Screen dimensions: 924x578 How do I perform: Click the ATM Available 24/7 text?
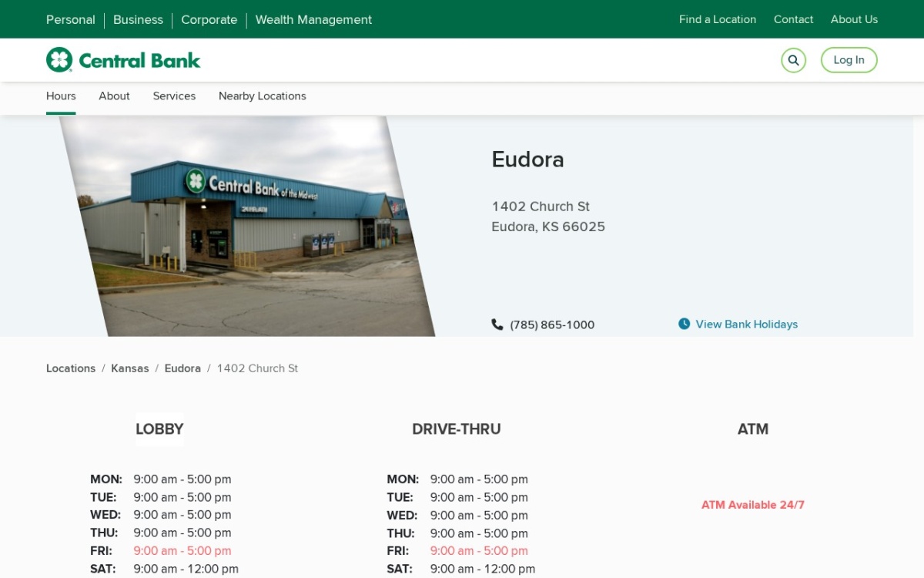[x=753, y=505]
